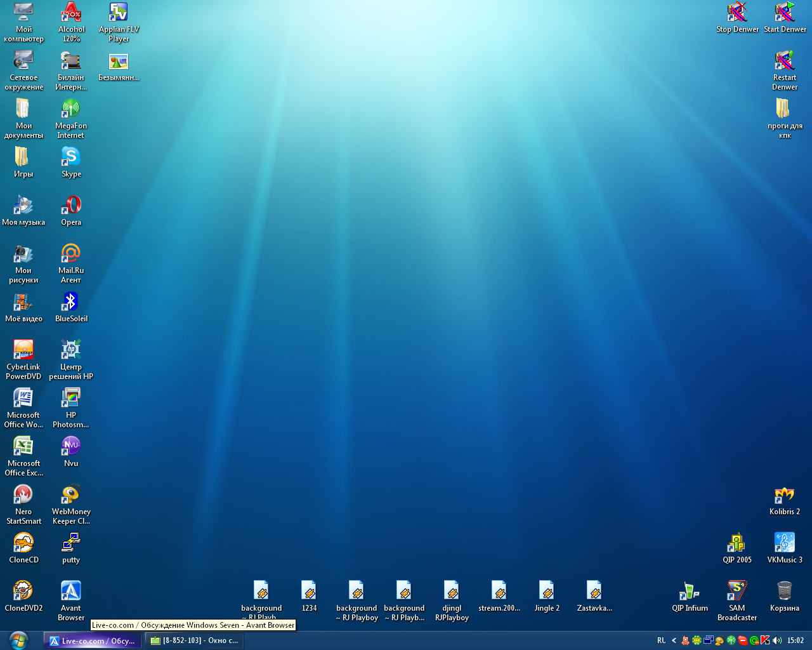Viewport: 812px width, 650px height.
Task: Open the RL language indicator
Action: pos(661,640)
